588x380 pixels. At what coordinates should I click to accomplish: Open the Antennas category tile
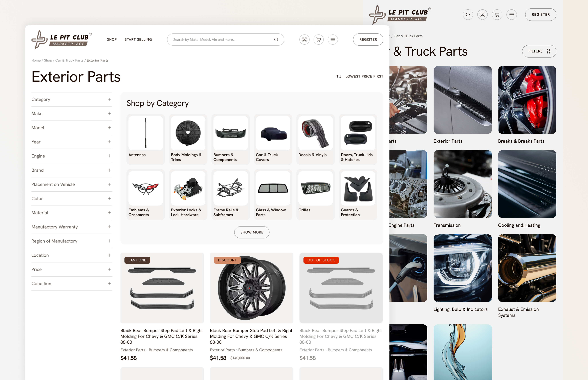[146, 139]
